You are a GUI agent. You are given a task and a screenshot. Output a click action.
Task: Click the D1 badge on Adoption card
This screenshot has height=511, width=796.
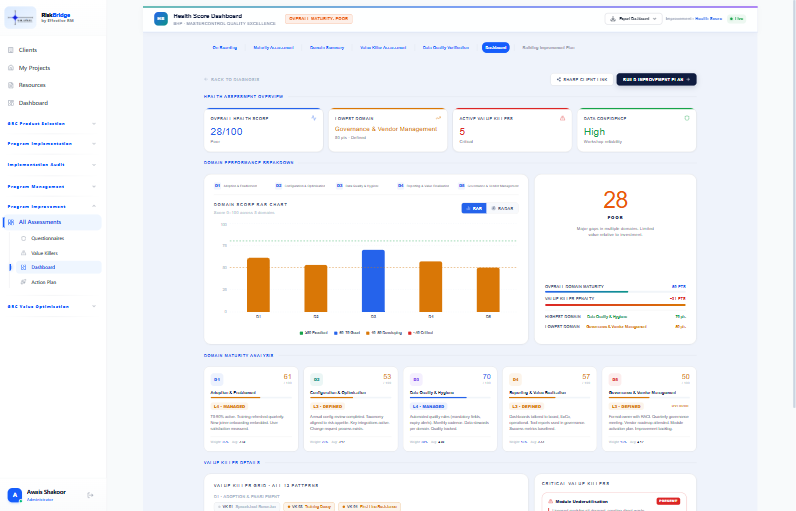pyautogui.click(x=217, y=380)
